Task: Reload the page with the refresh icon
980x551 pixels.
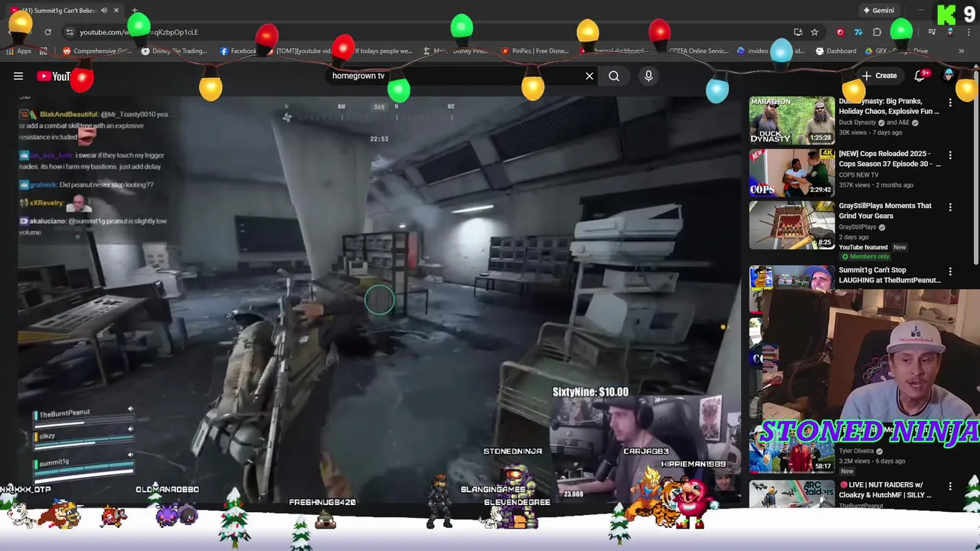Action: click(47, 32)
